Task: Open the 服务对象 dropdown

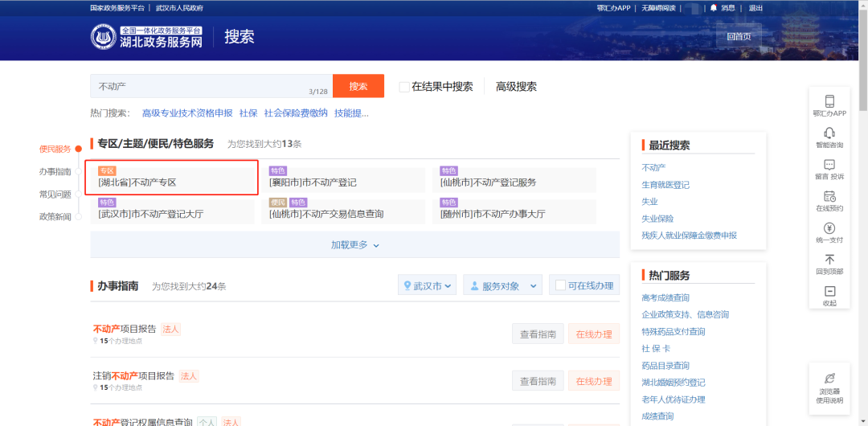Action: click(502, 285)
